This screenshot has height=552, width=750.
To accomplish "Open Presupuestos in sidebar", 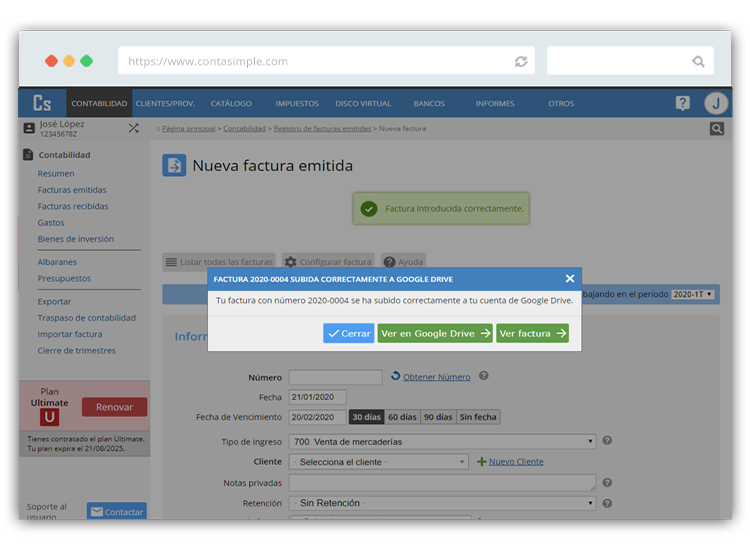I will click(64, 278).
